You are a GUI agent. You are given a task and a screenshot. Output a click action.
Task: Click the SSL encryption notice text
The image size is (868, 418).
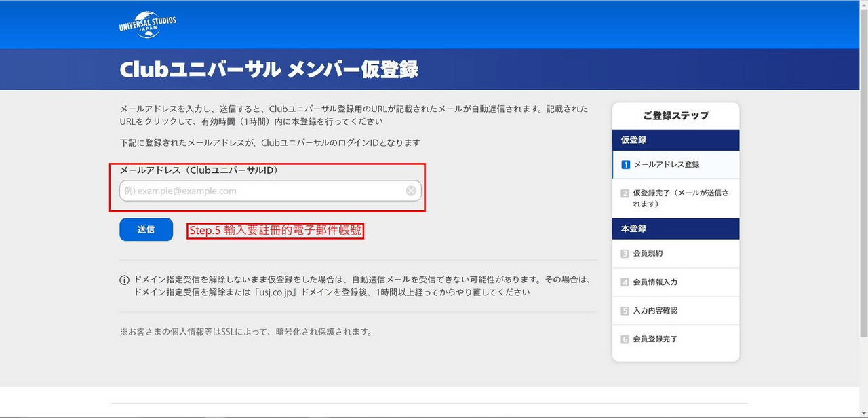tap(245, 332)
